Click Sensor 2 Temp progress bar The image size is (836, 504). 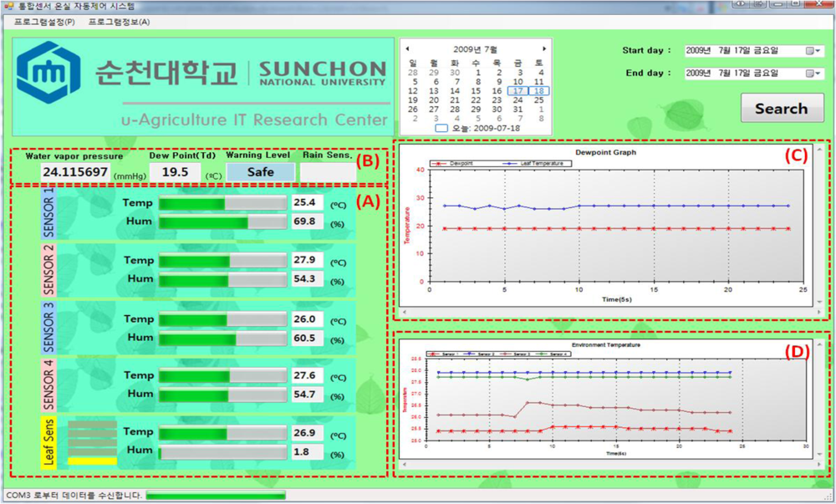coord(223,261)
